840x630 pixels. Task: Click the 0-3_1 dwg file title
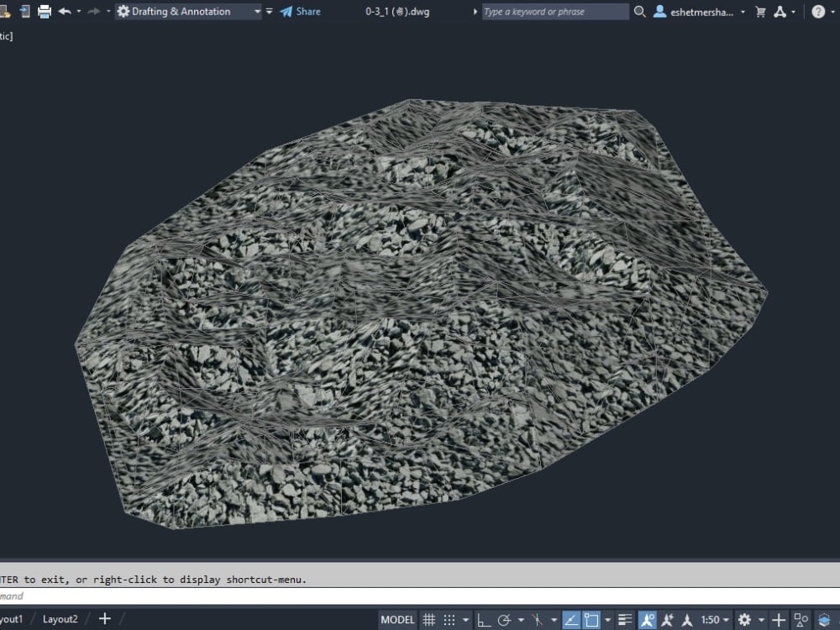(397, 11)
